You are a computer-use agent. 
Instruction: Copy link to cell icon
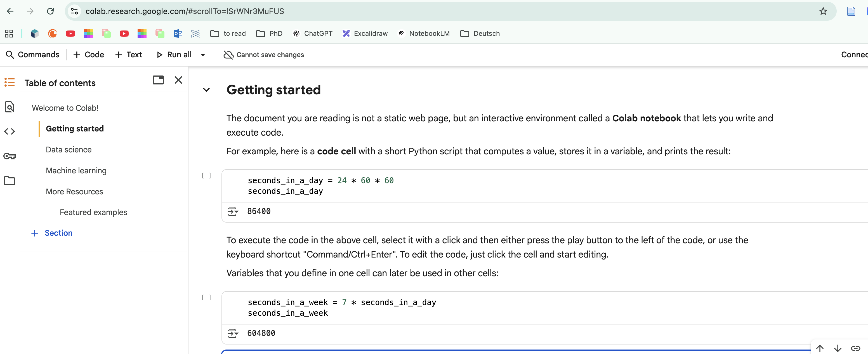[855, 348]
